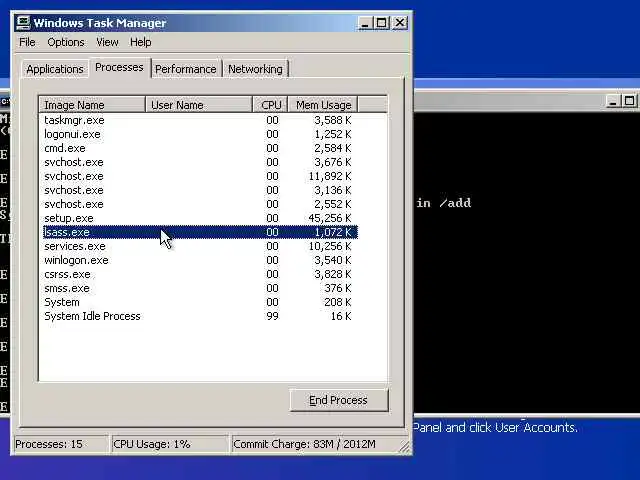640x480 pixels.
Task: Select the taskmgr.exe process
Action: click(x=200, y=120)
